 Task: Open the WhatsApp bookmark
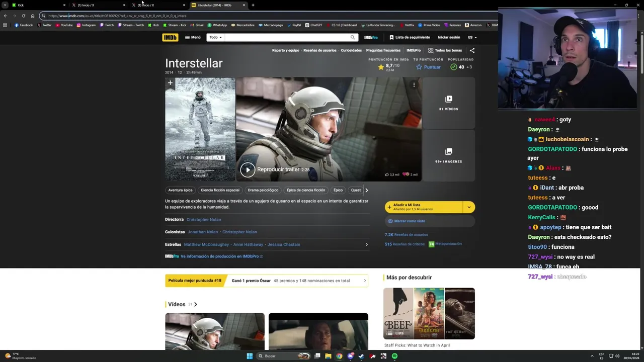[x=217, y=25]
